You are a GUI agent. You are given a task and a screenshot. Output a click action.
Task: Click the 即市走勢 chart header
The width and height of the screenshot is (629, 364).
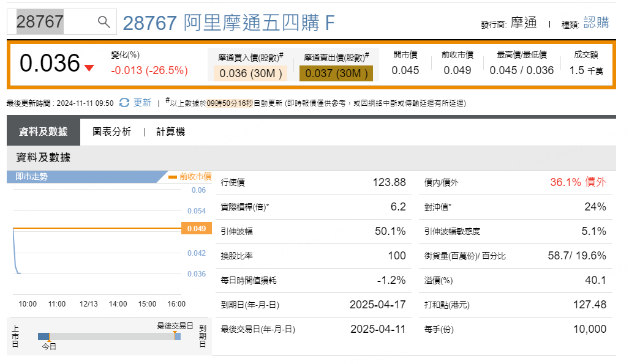tap(86, 176)
